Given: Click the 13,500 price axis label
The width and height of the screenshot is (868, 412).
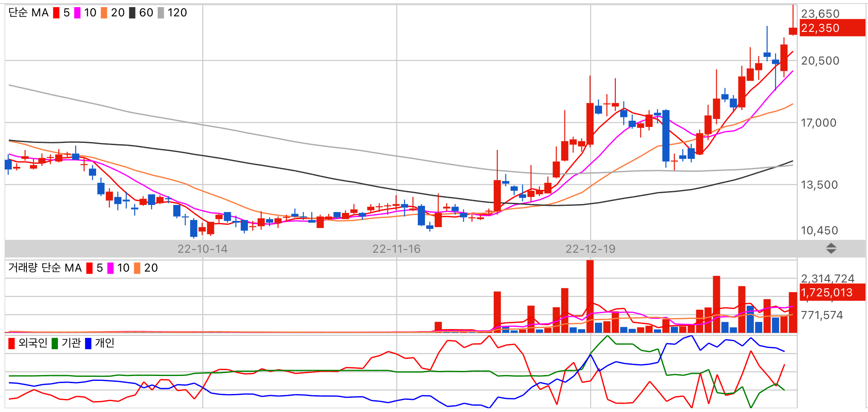Looking at the screenshot, I should pyautogui.click(x=819, y=185).
